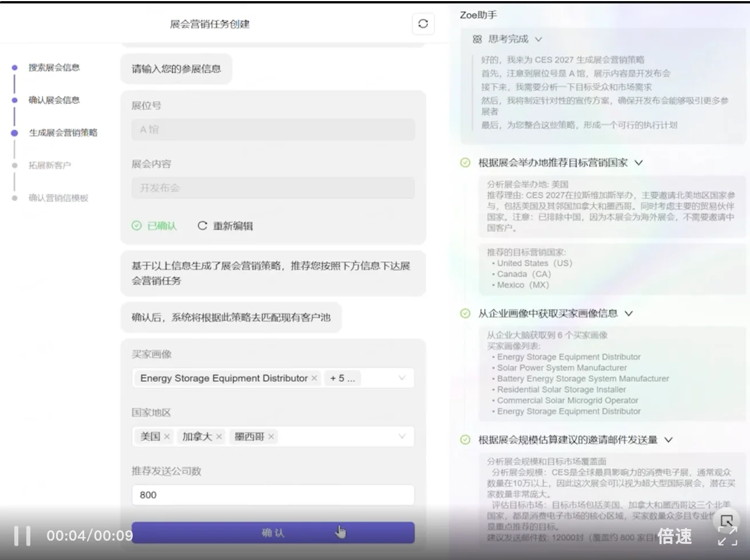
Task: Select the 确认展会信息 step
Action: coord(54,100)
